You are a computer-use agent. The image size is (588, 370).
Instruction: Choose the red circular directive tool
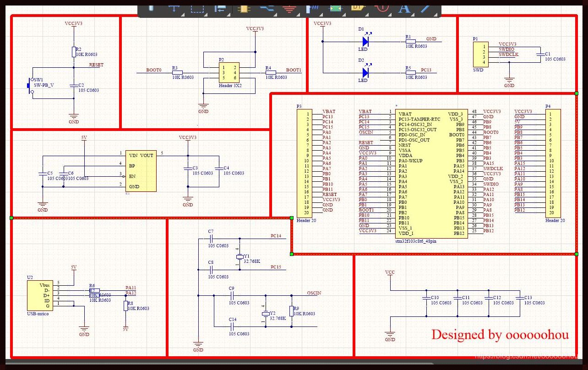pos(382,8)
